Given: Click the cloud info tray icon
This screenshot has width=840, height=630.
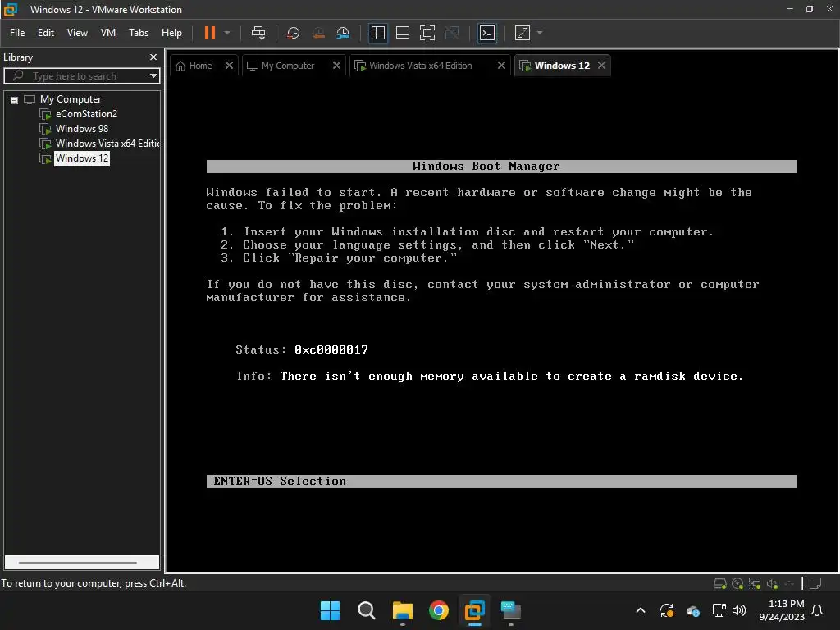Looking at the screenshot, I should (x=692, y=610).
